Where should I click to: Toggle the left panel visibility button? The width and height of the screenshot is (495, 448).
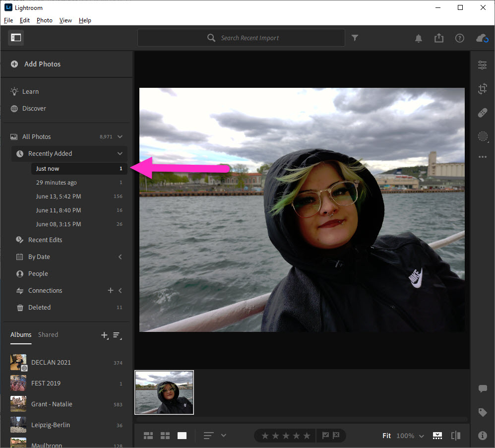[x=16, y=38]
